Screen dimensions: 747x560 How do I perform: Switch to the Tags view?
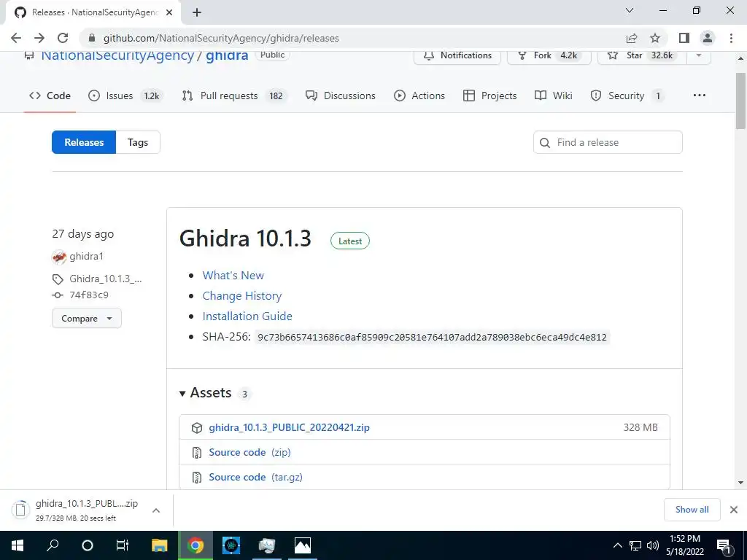coord(138,142)
